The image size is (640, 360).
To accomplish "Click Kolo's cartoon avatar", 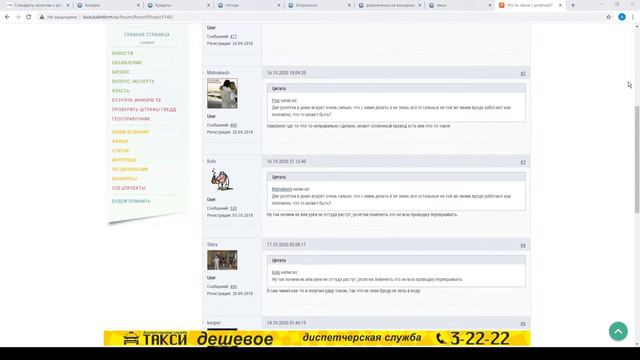I will pyautogui.click(x=222, y=180).
